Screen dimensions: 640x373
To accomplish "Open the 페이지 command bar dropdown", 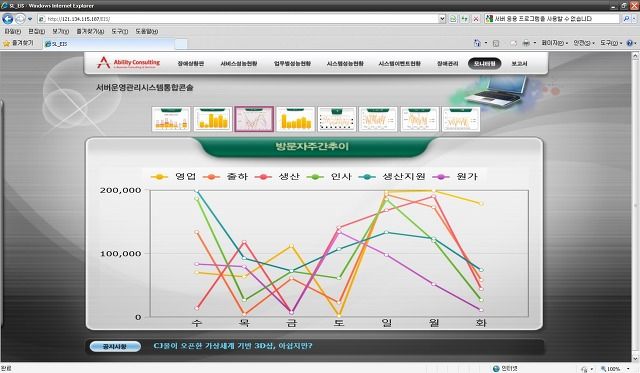I will [x=554, y=43].
